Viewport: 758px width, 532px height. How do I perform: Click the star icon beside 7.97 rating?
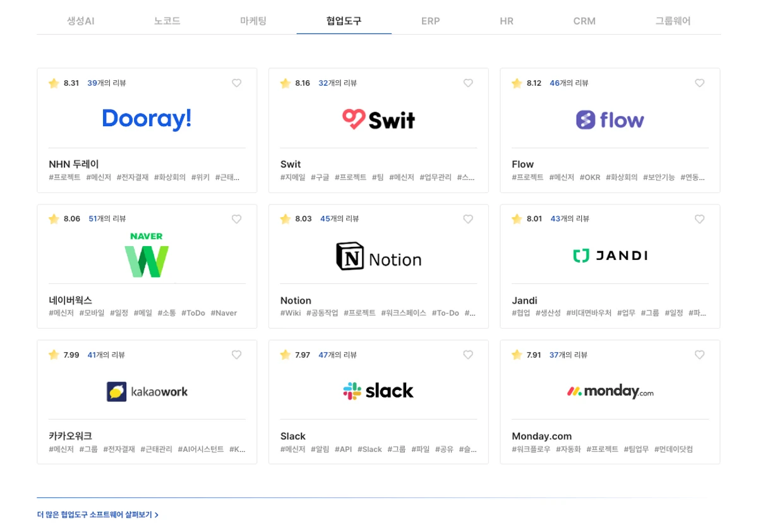coord(285,355)
